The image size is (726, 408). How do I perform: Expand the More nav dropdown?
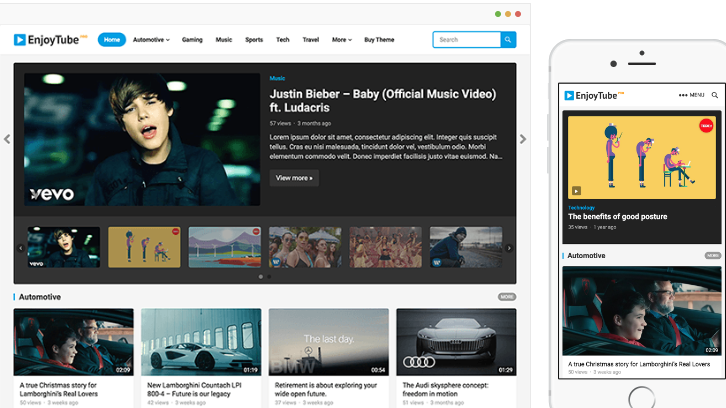(x=342, y=40)
